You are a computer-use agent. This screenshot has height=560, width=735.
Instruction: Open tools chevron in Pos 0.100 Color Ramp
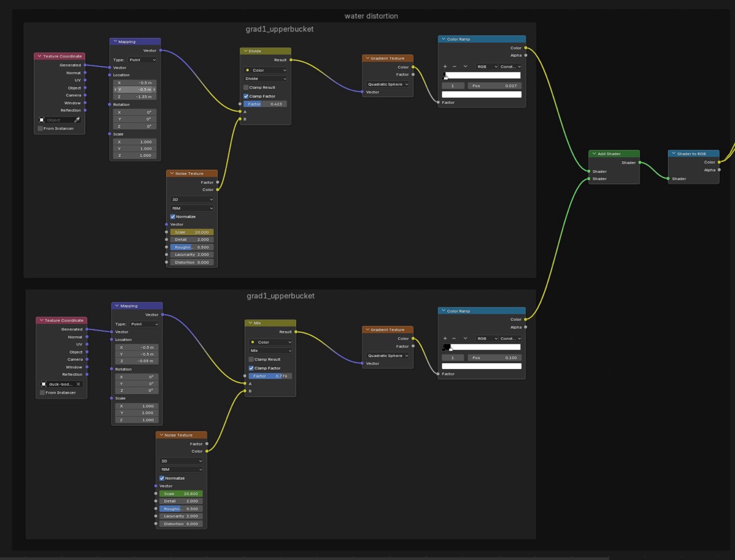point(465,339)
